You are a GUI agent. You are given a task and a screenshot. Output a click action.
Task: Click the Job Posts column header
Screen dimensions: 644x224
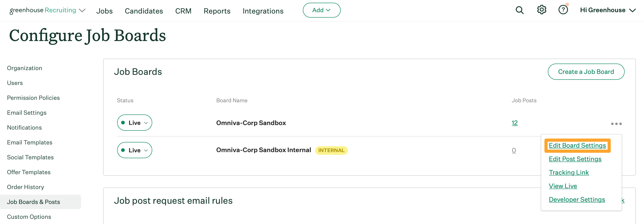[x=524, y=100]
